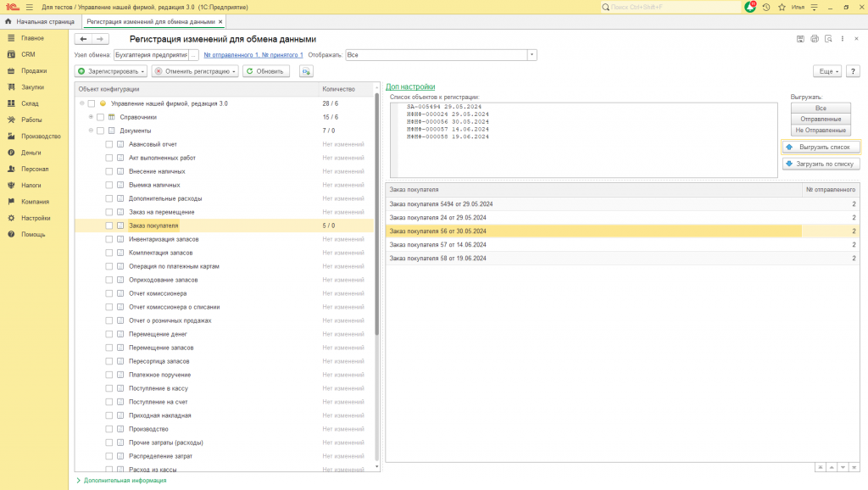This screenshot has width=868, height=490.
Task: Click the print icon in form header
Action: (815, 39)
